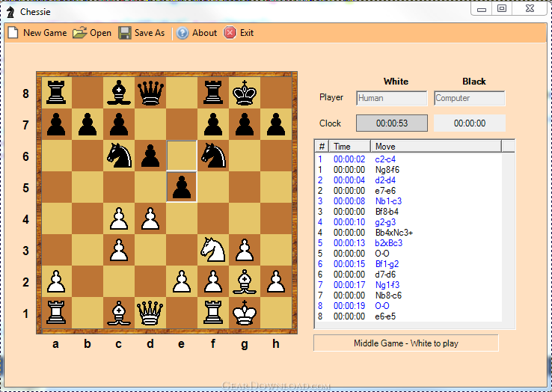Click the Time column header
The width and height of the screenshot is (552, 392).
[x=349, y=146]
